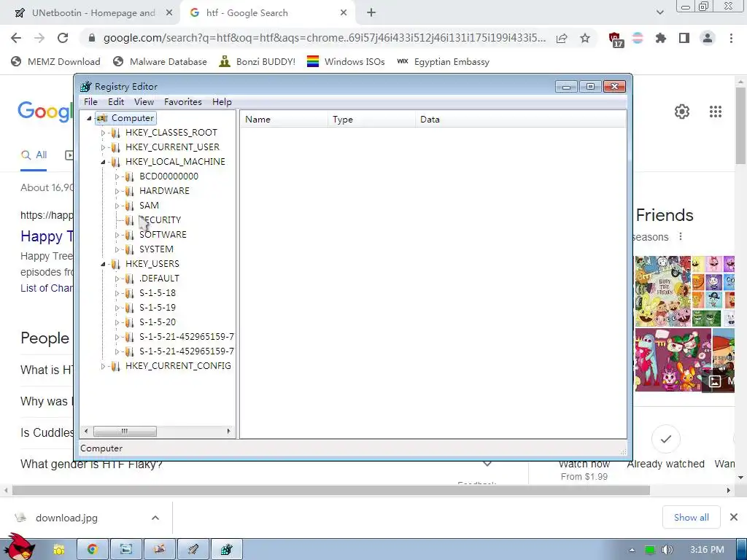The image size is (747, 560).
Task: Expand the SAM key arrow
Action: [x=117, y=206]
